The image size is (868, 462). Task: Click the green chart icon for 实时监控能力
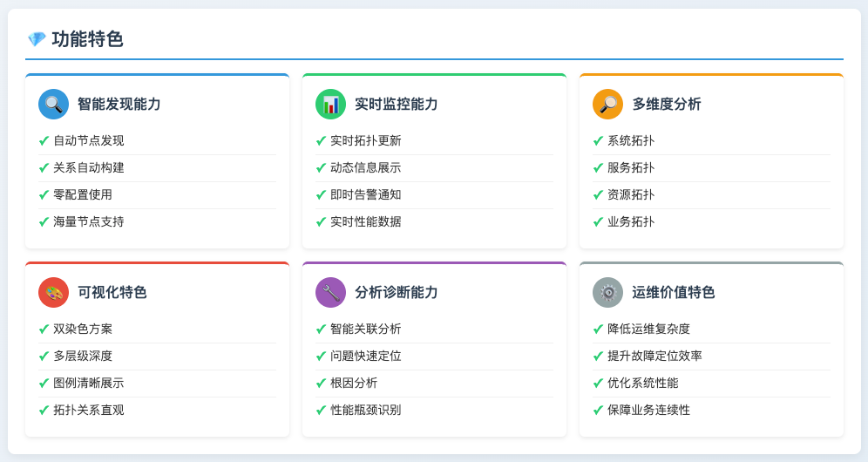click(330, 105)
